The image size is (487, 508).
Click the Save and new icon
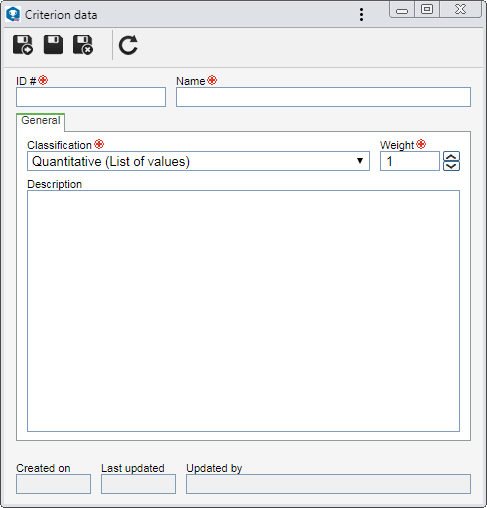23,45
